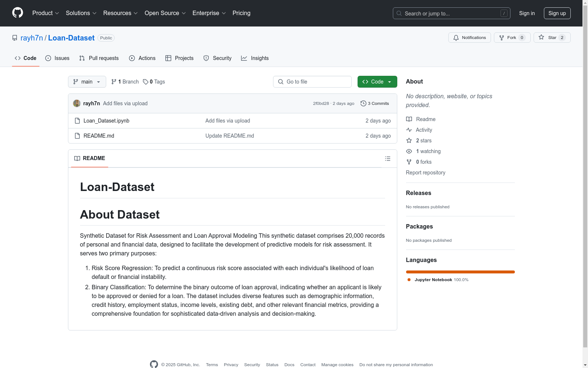This screenshot has height=368, width=588.
Task: Click the Loan-Dataset repository name link
Action: pyautogui.click(x=71, y=38)
